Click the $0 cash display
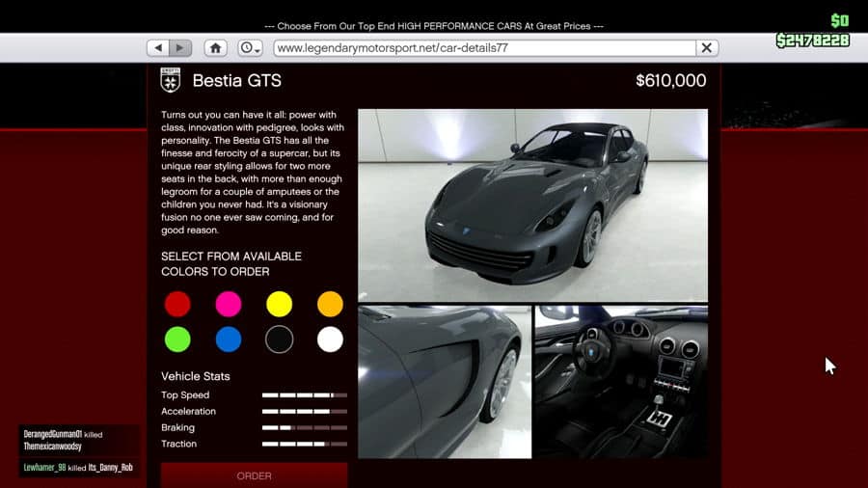868x488 pixels. point(840,21)
